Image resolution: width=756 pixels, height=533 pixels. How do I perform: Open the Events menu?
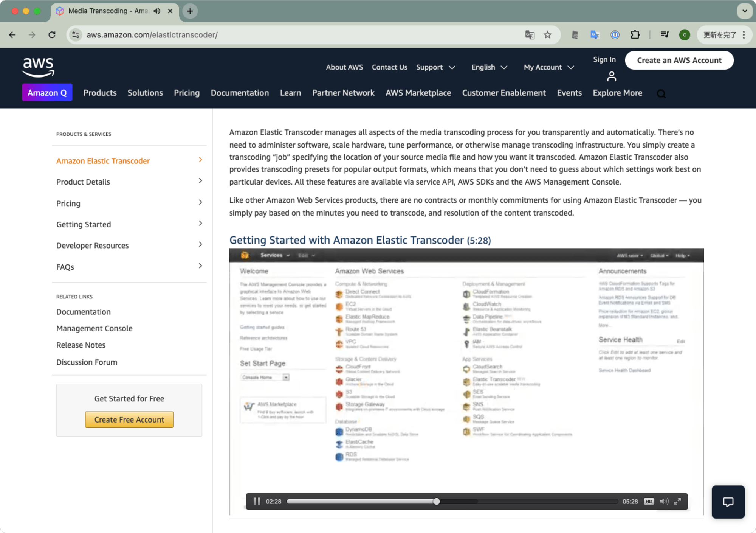569,93
